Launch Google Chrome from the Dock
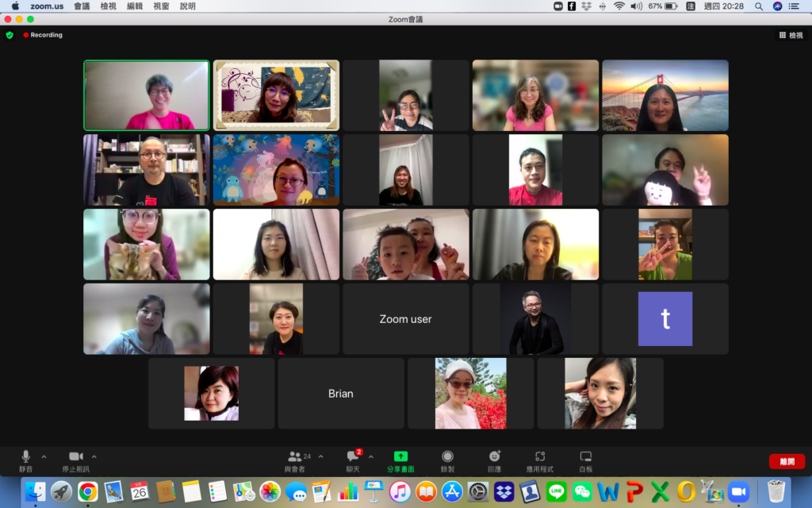 [87, 491]
